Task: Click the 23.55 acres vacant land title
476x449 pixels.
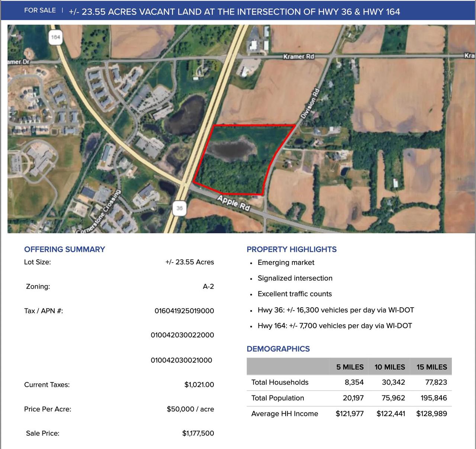Action: click(x=234, y=12)
